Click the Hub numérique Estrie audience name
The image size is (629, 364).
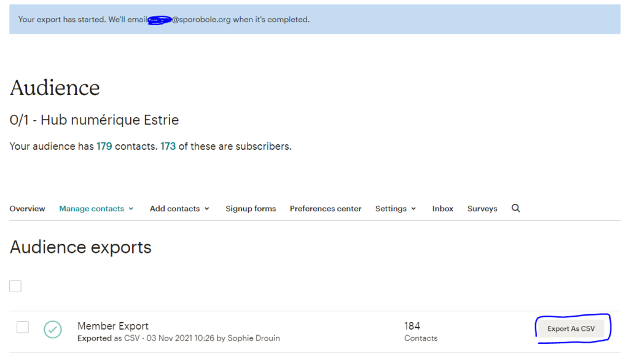[x=93, y=120]
